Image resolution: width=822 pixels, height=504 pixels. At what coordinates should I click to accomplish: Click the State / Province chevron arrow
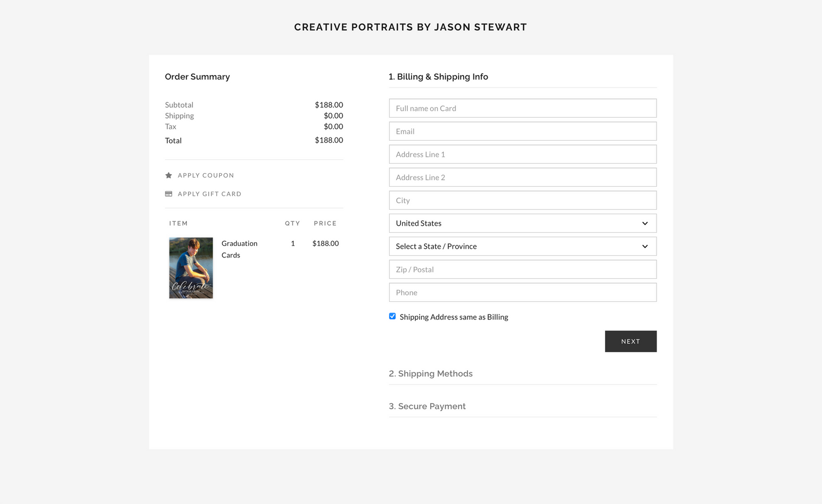click(x=645, y=247)
